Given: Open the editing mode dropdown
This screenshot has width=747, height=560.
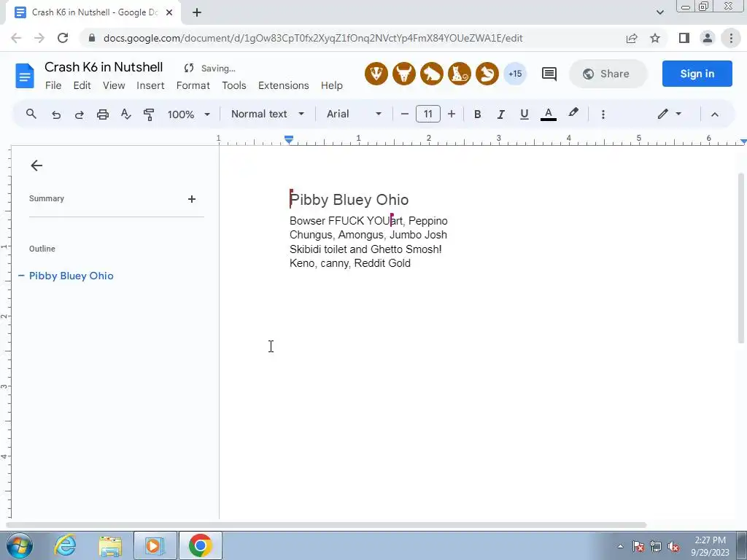Looking at the screenshot, I should 670,114.
